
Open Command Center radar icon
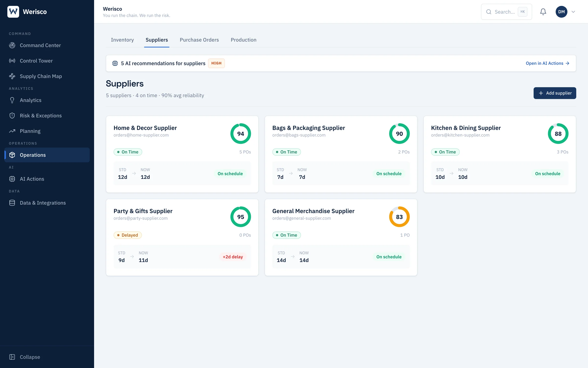click(x=12, y=45)
